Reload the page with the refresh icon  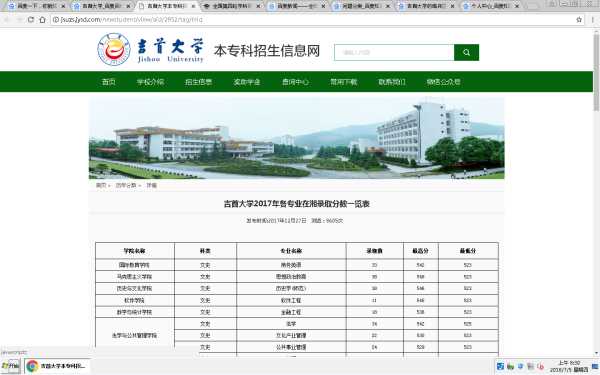coord(31,20)
